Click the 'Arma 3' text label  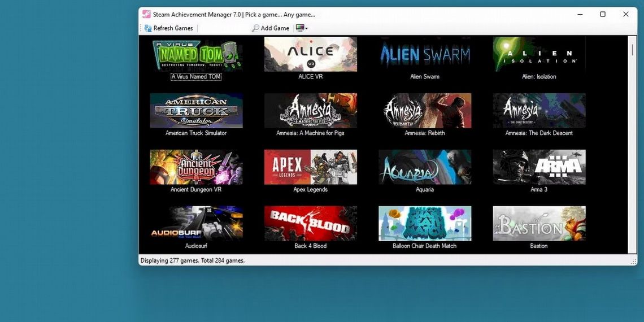click(539, 189)
